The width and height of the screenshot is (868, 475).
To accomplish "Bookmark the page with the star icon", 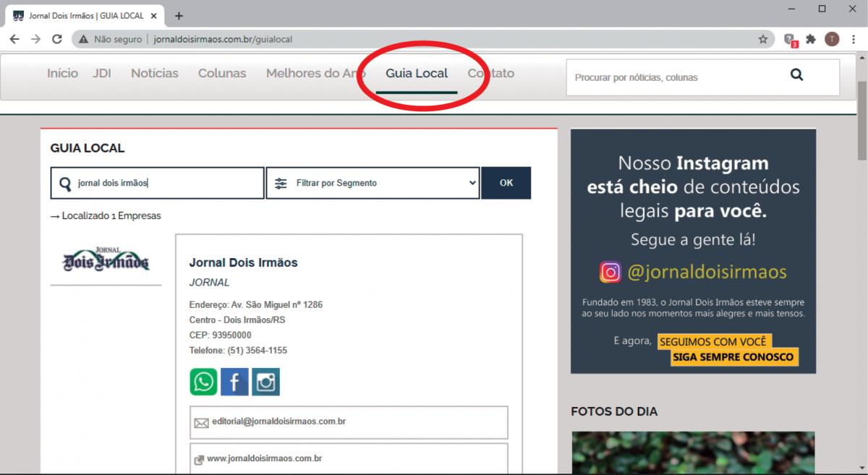I will (762, 40).
